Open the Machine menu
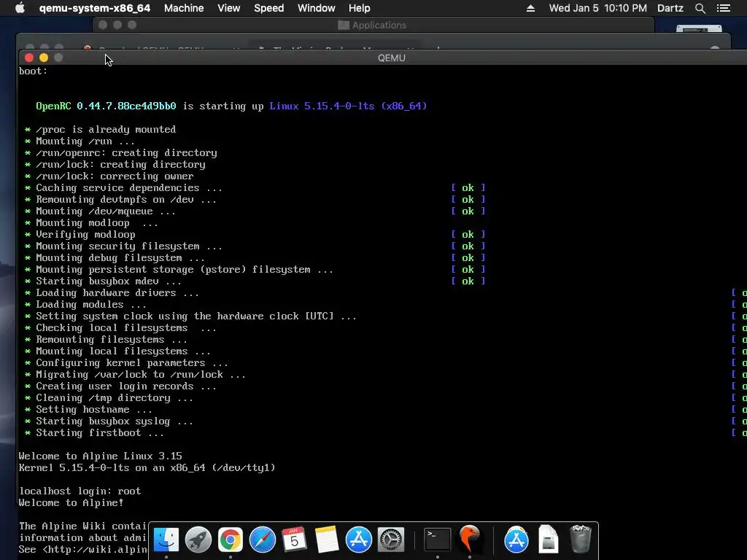The image size is (747, 560). (x=184, y=8)
